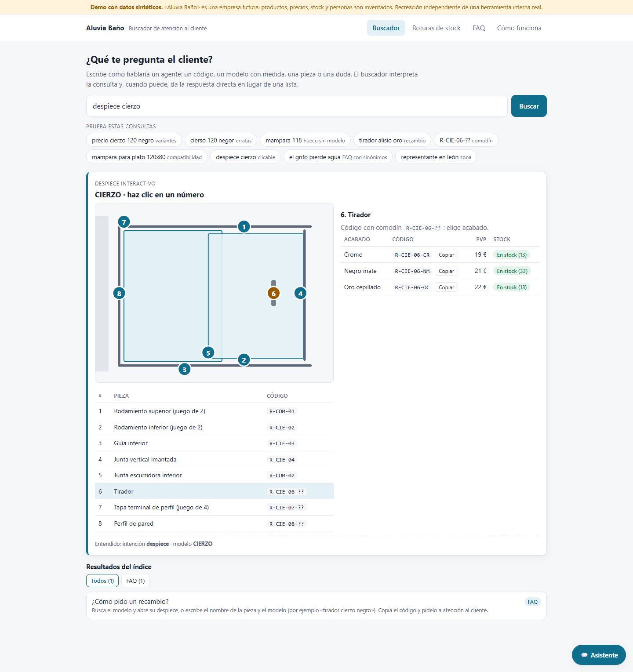Try the 'precio cierzo 120 negro' sample query
The image size is (633, 672).
pos(134,140)
